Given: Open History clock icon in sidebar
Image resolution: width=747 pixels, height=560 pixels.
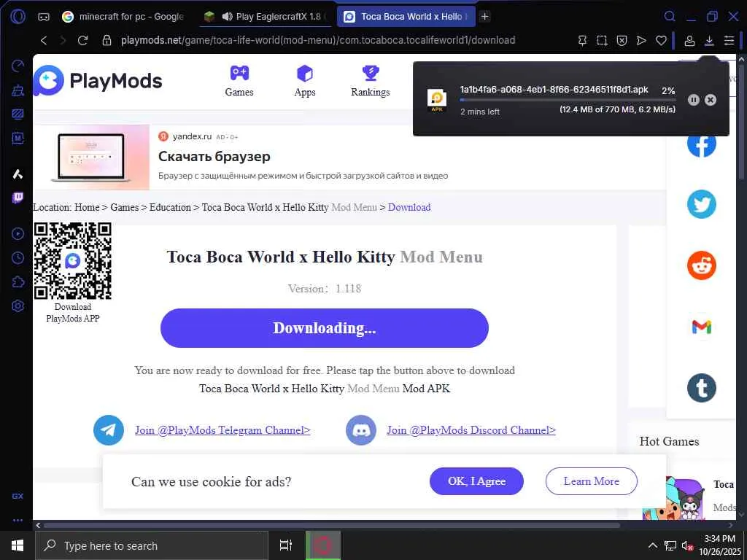Looking at the screenshot, I should [18, 258].
